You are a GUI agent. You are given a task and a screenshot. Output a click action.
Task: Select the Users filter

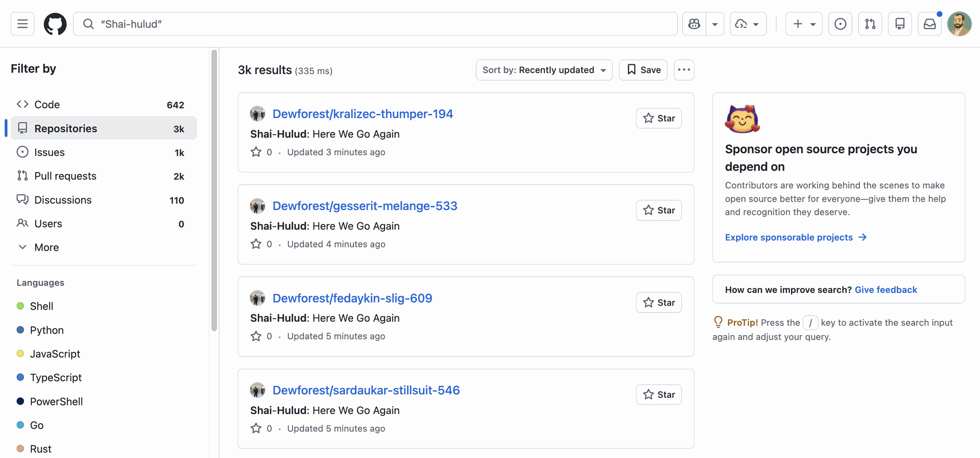pos(103,224)
